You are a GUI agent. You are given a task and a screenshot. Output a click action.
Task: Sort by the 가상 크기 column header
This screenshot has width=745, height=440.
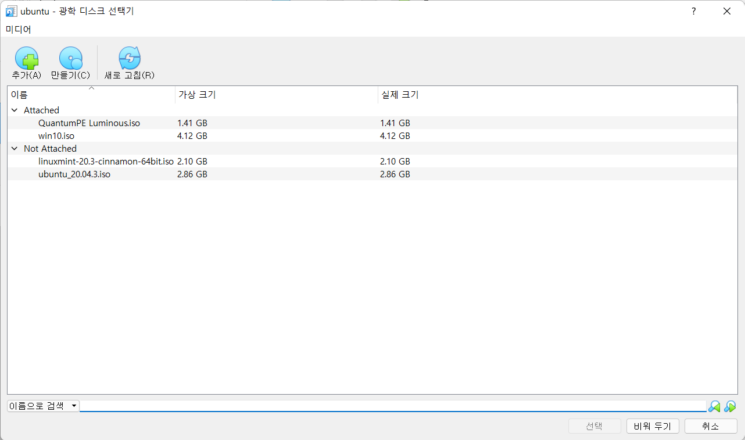[275, 95]
